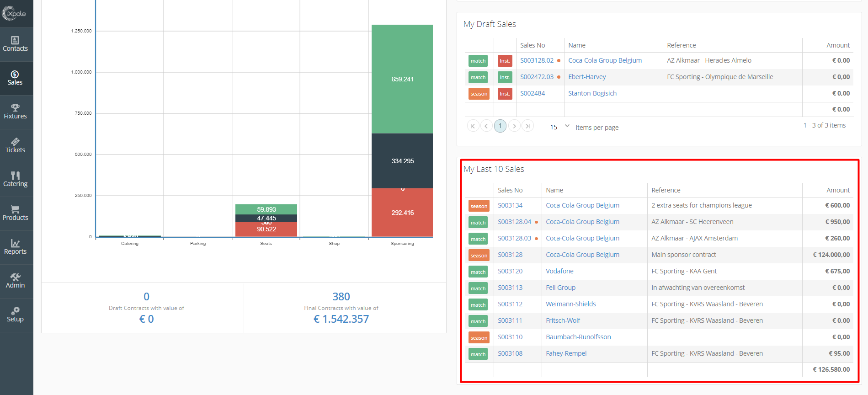Open Fritsch-Wolf contact link
868x395 pixels.
pos(563,320)
